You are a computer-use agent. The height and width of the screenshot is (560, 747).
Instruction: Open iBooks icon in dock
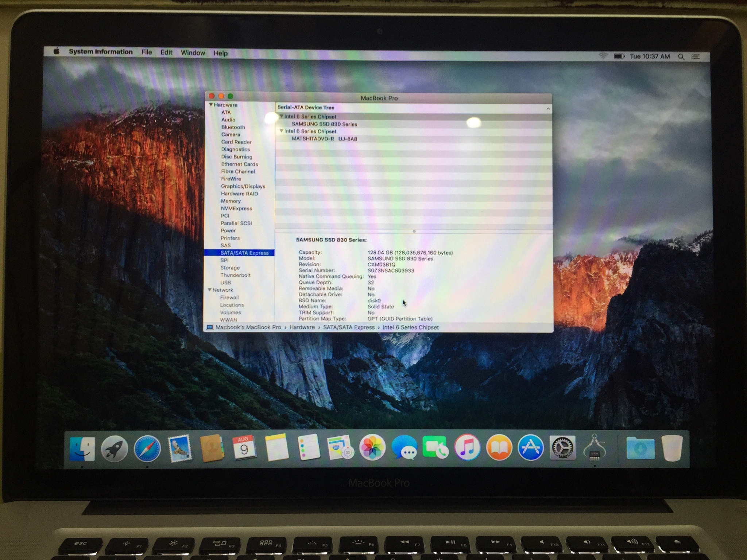[499, 447]
